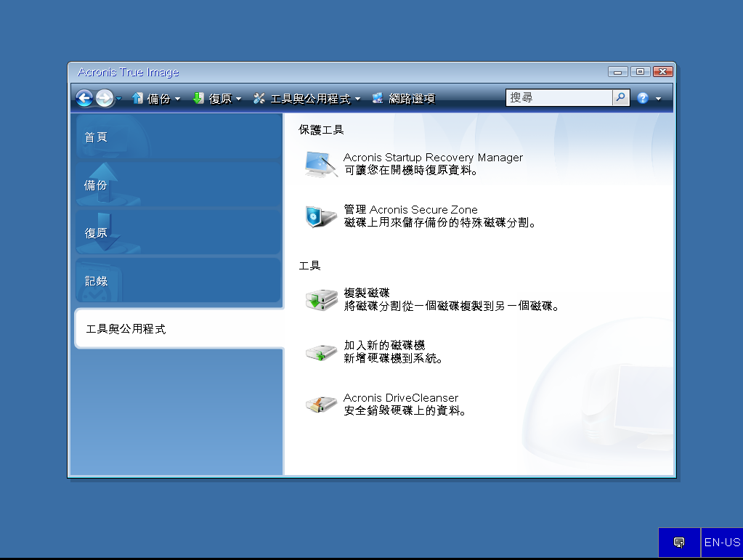This screenshot has width=743, height=560.
Task: Expand the 備份 toolbar dropdown arrow
Action: [178, 99]
